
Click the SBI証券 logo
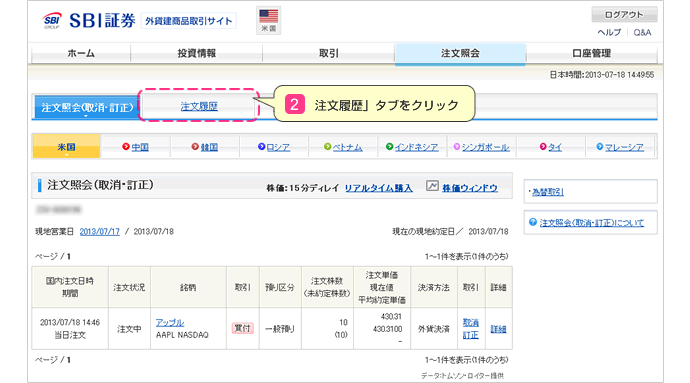pyautogui.click(x=88, y=20)
